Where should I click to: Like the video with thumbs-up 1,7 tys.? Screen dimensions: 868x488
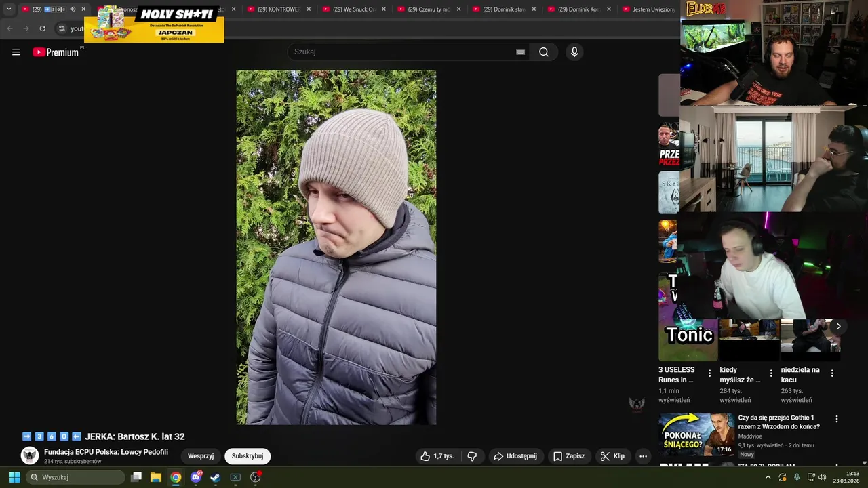tap(437, 456)
